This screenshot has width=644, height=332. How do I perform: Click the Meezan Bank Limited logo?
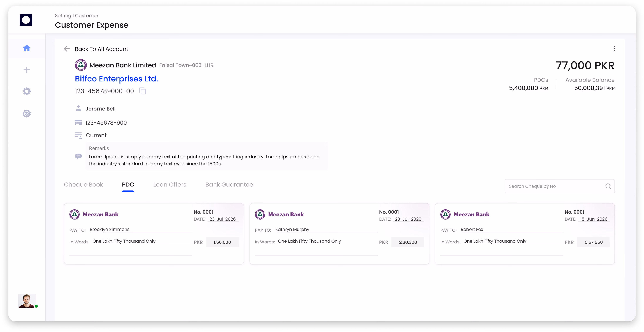pos(80,65)
